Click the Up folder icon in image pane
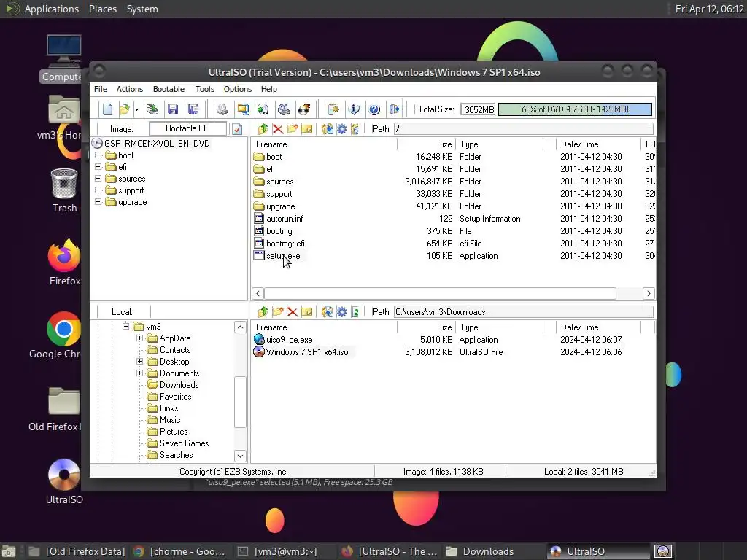The width and height of the screenshot is (747, 560). pyautogui.click(x=263, y=129)
